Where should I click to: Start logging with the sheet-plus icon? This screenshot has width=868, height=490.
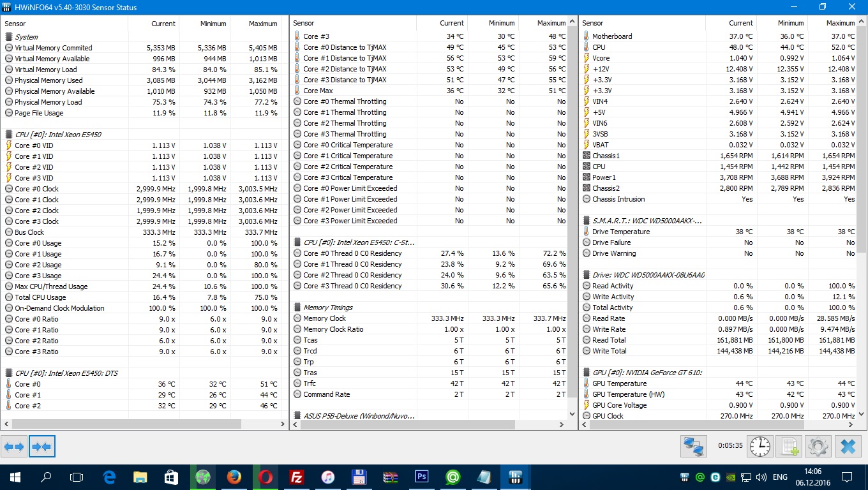click(x=789, y=446)
